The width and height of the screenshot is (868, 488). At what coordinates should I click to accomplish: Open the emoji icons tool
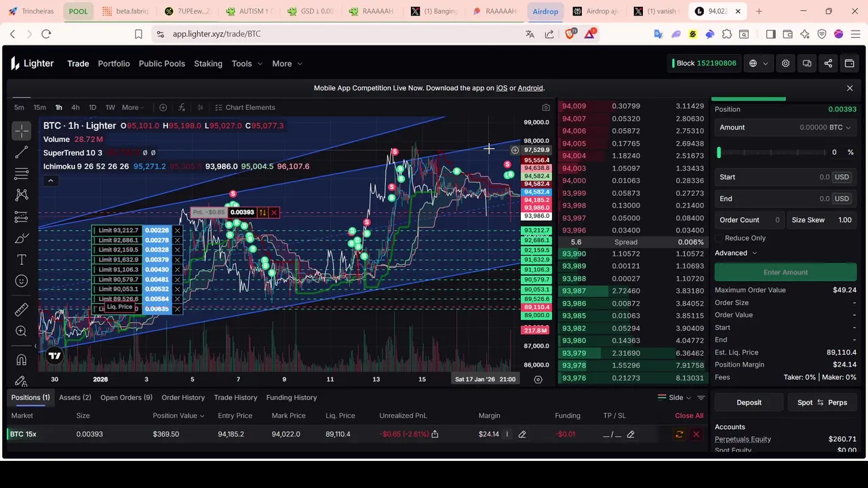tap(21, 281)
